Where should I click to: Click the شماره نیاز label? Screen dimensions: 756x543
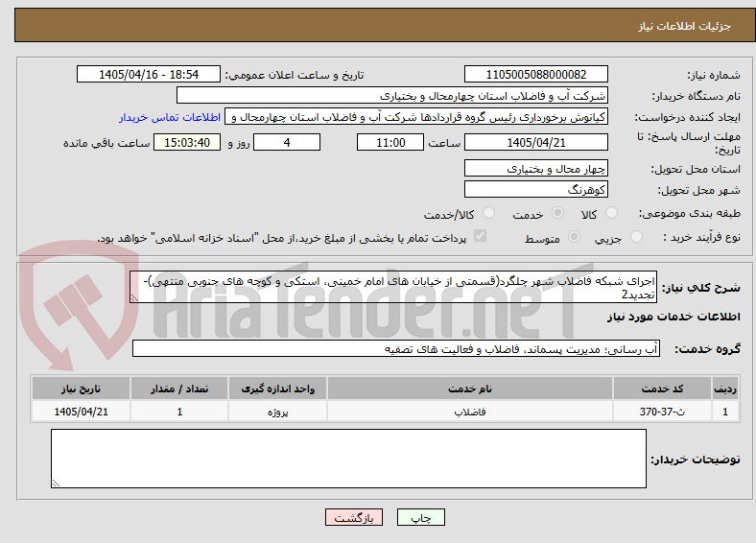click(713, 75)
